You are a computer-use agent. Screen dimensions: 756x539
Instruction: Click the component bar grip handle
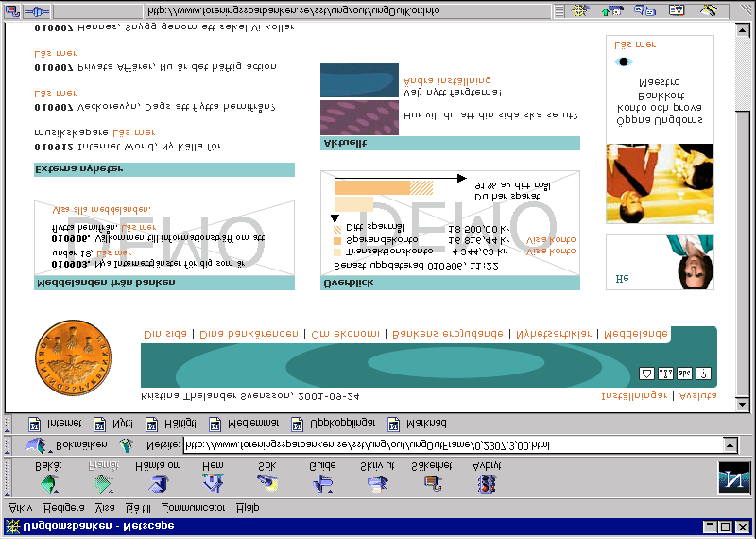(558, 10)
